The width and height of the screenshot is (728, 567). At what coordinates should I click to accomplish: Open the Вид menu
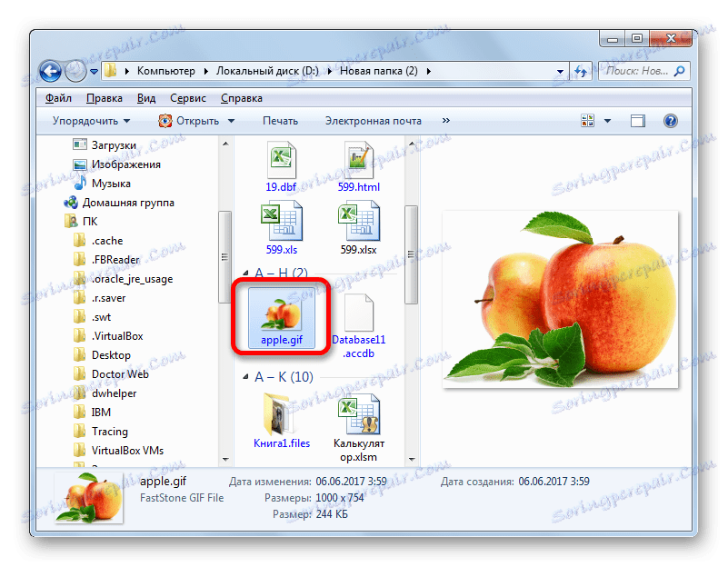[x=146, y=98]
